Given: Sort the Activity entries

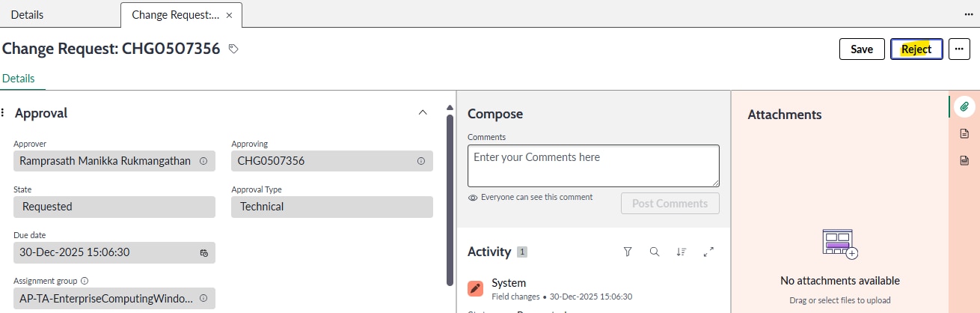Looking at the screenshot, I should pos(681,252).
